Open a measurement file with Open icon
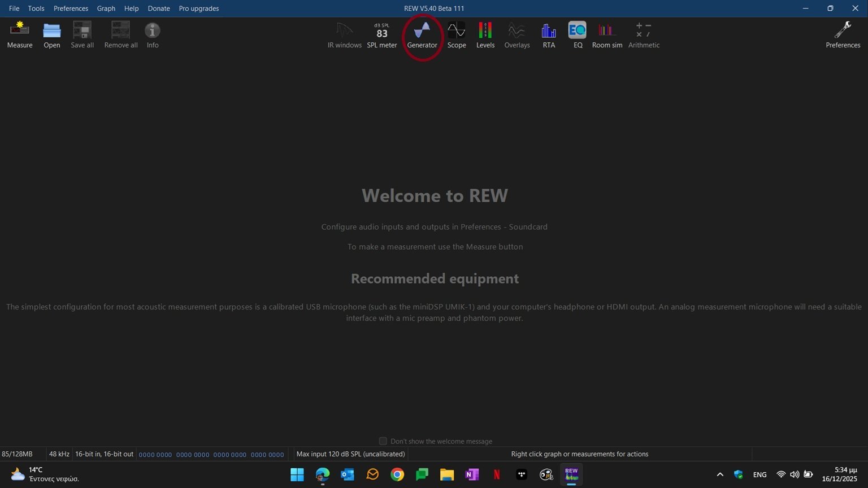The image size is (868, 488). [x=51, y=34]
